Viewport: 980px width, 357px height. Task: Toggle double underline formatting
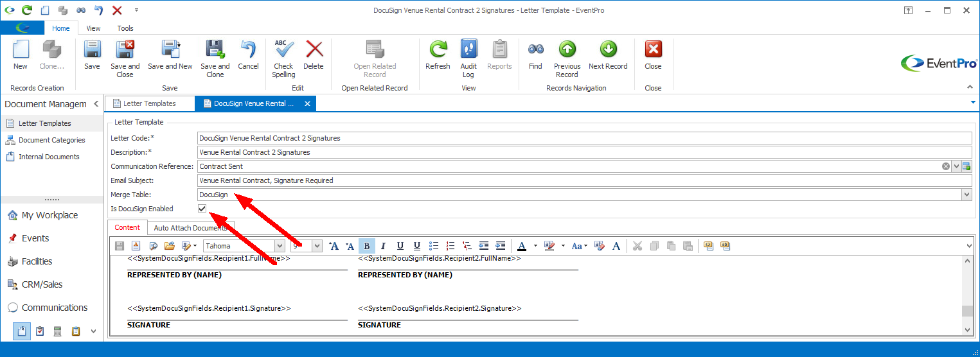[x=417, y=246]
